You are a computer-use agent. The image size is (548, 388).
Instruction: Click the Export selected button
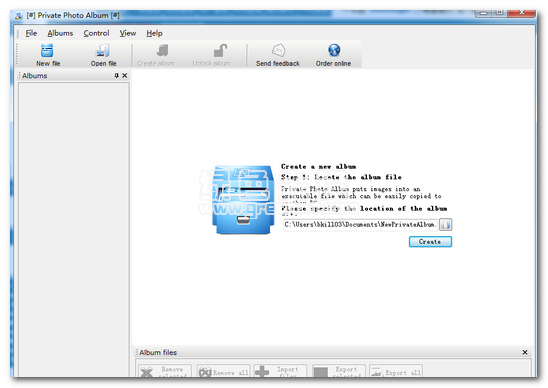(339, 371)
